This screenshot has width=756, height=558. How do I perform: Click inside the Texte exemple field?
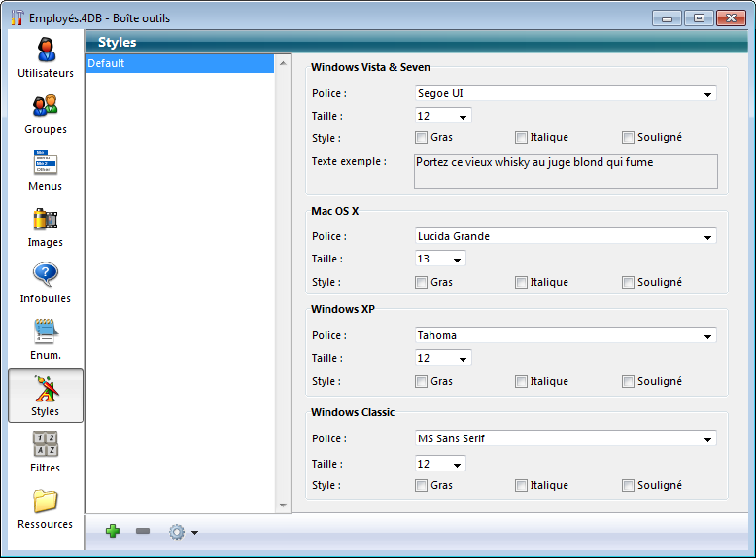click(566, 171)
